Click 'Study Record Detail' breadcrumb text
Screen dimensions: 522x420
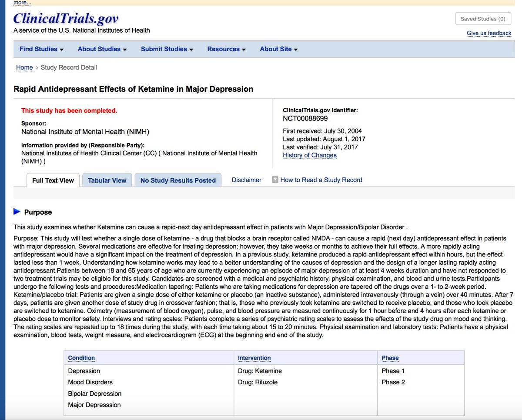pyautogui.click(x=69, y=67)
